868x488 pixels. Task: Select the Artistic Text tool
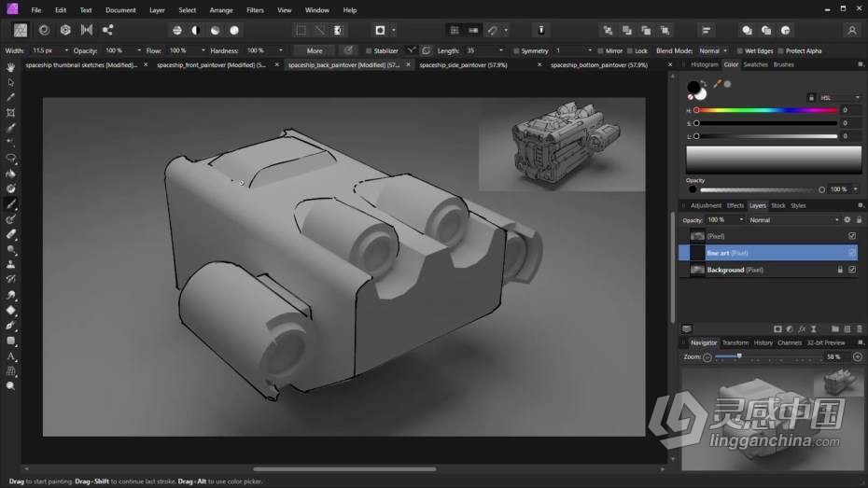point(10,356)
